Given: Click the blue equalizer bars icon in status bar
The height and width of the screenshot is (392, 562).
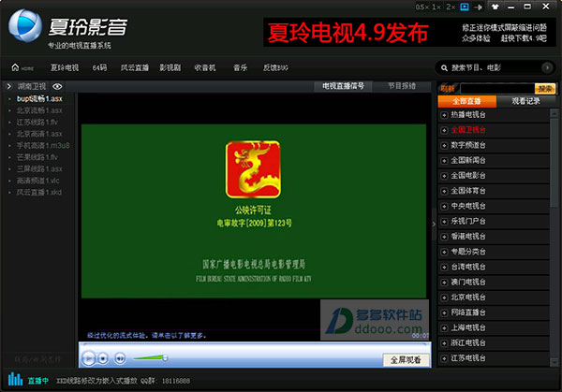Looking at the screenshot, I should point(15,379).
